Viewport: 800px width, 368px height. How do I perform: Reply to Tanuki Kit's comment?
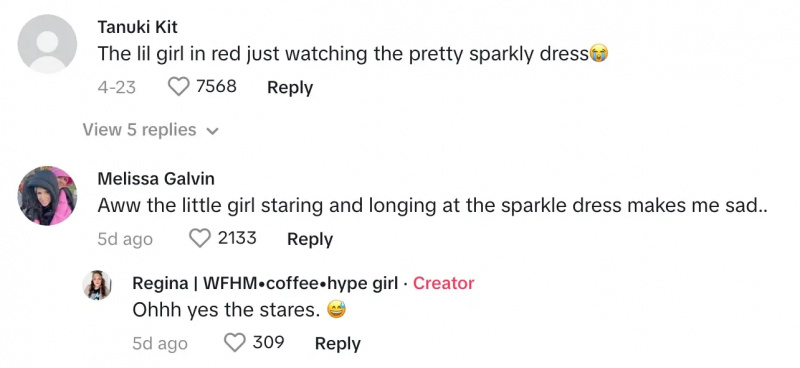[290, 87]
